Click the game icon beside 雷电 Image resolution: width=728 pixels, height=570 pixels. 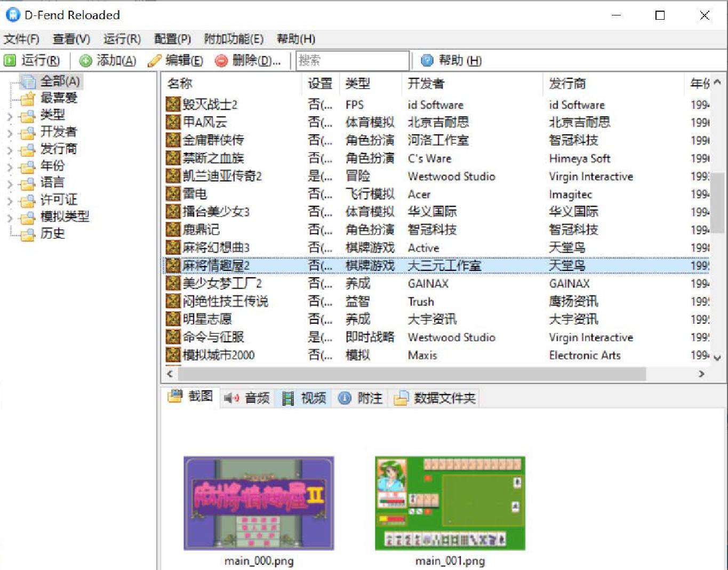tap(173, 194)
